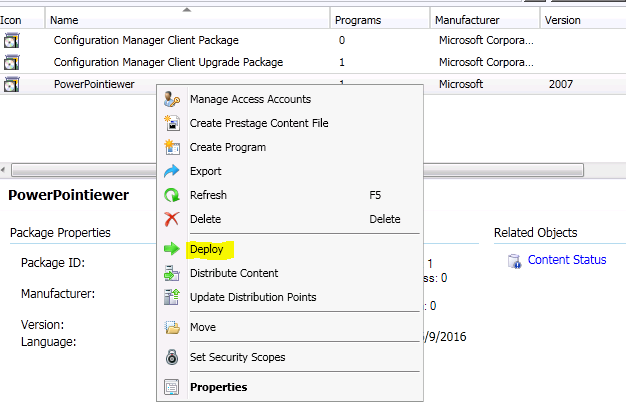Click the horizontal scrollbar left arrow
The height and width of the screenshot is (416, 626).
tap(3, 170)
